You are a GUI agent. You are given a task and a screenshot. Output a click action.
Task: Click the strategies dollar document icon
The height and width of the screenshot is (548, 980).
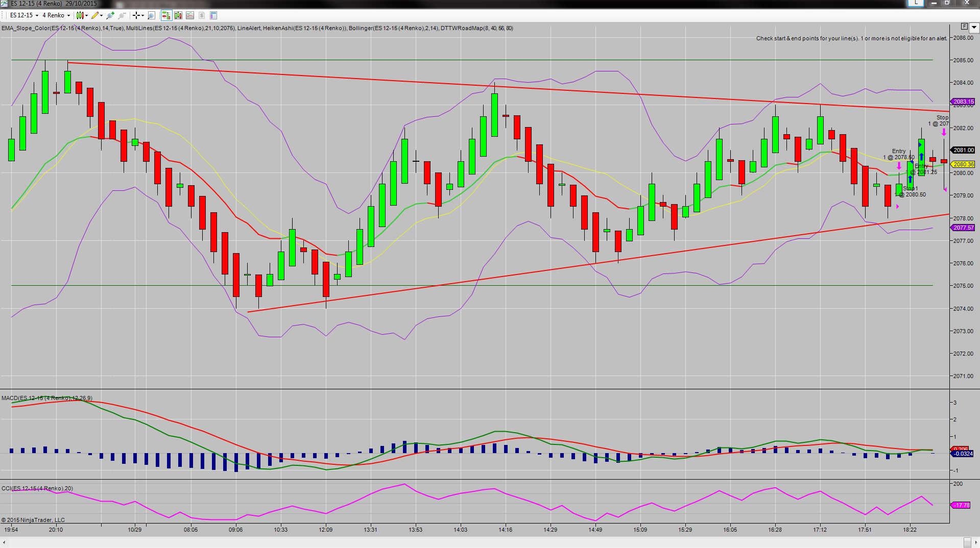click(202, 15)
